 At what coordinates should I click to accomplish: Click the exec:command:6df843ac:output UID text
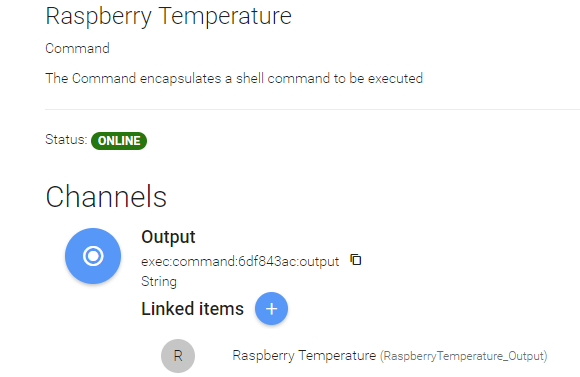tap(240, 262)
